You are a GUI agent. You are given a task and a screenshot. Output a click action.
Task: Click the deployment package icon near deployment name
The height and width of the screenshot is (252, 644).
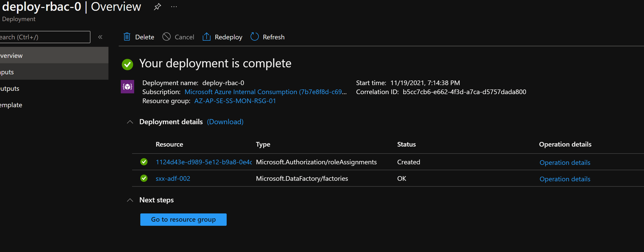coord(127,86)
